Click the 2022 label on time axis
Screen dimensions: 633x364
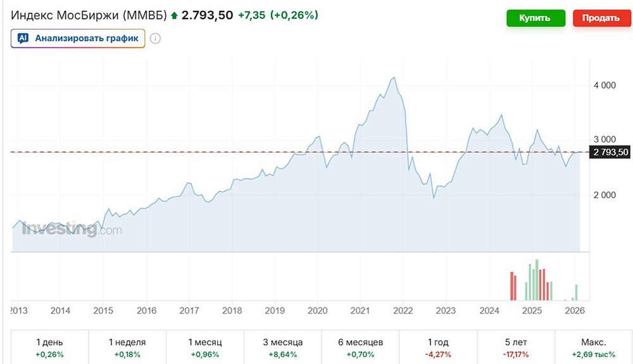(x=403, y=311)
